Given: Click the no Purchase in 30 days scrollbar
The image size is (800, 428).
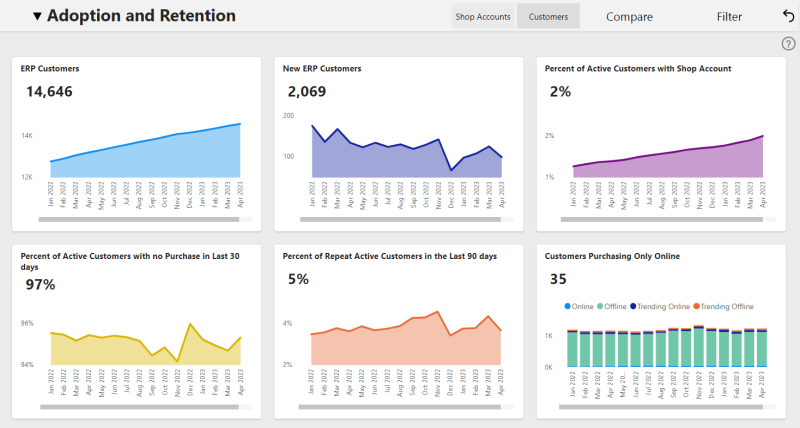Looking at the screenshot, I should [139, 407].
